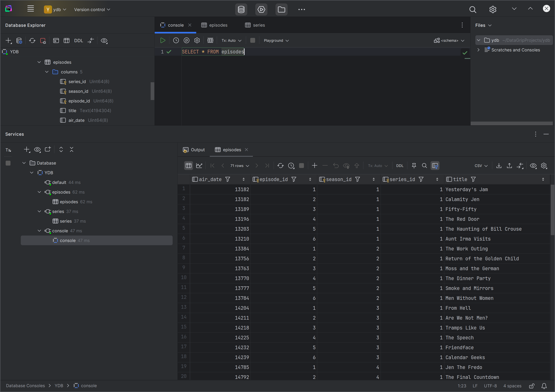
Task: Open the Tx: Auto dropdown in console
Action: pos(231,40)
